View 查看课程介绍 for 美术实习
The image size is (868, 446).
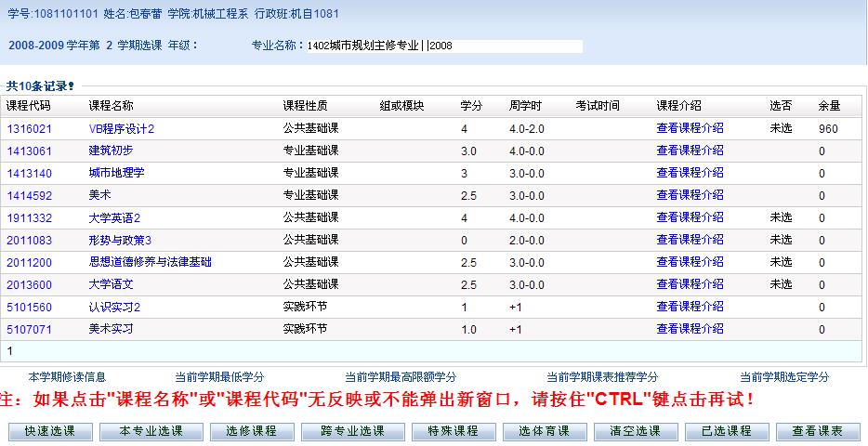click(x=689, y=329)
